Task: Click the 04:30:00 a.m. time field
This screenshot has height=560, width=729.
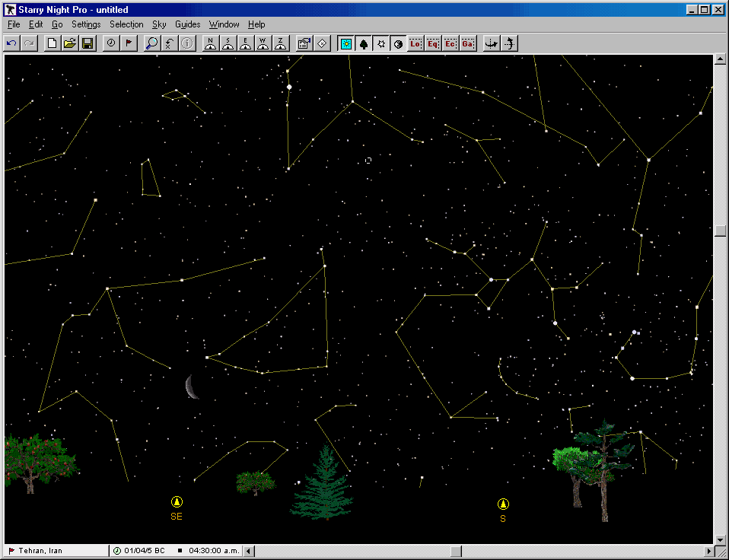Action: (x=214, y=551)
